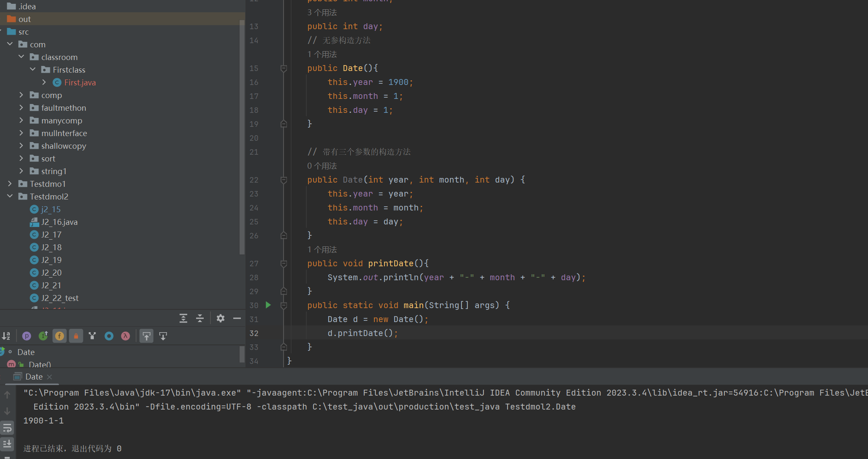Close the Date run tab
Screen dimensions: 868x459
[49, 377]
